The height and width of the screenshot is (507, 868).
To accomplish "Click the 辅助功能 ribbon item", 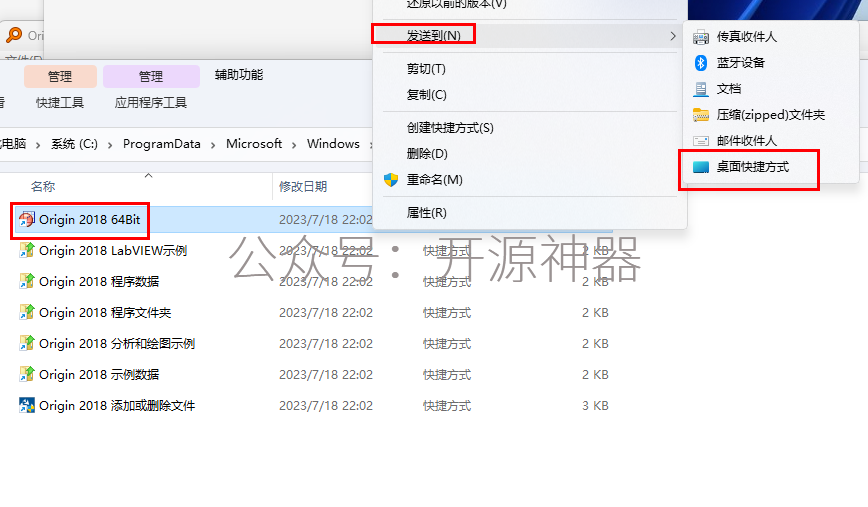I will tap(239, 75).
